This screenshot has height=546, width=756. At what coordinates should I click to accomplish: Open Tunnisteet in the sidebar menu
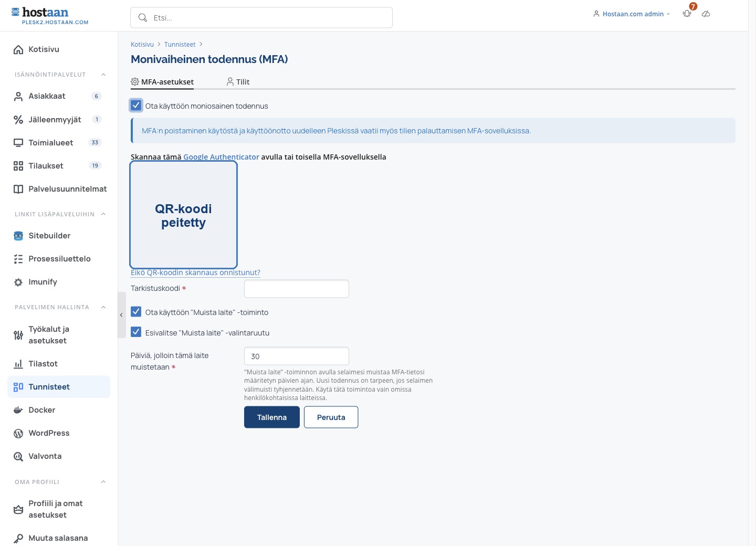tap(59, 387)
